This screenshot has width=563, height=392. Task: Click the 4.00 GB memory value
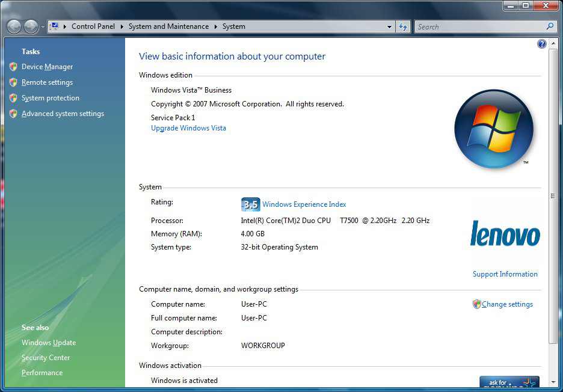click(253, 234)
